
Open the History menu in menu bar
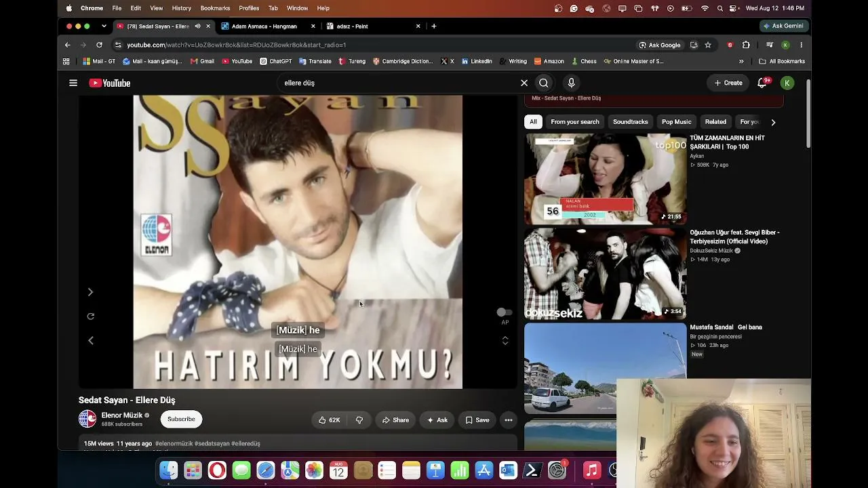[x=182, y=8]
